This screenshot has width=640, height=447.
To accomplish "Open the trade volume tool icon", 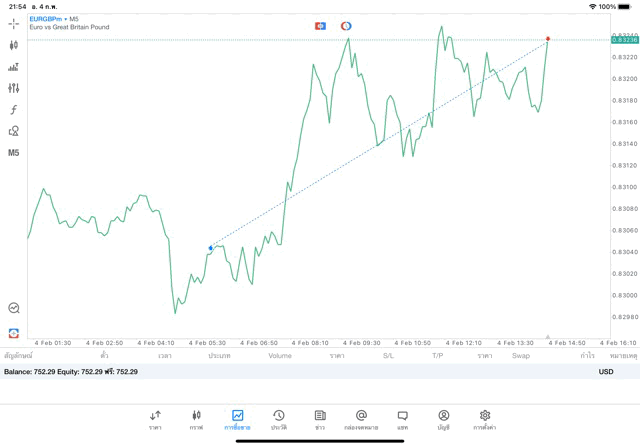I will (13, 67).
